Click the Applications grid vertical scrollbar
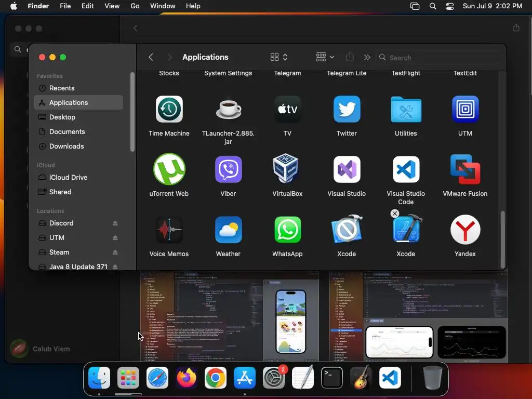Viewport: 532px width, 399px height. (x=503, y=240)
